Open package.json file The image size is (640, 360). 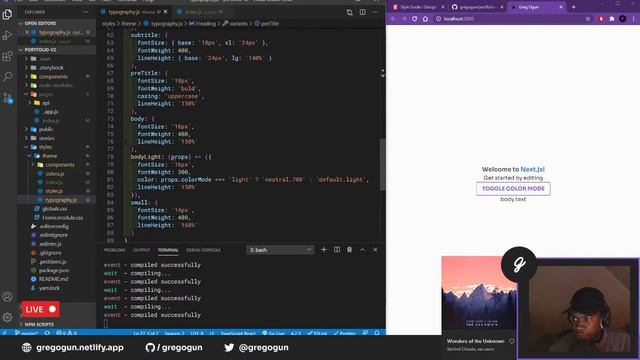(53, 270)
